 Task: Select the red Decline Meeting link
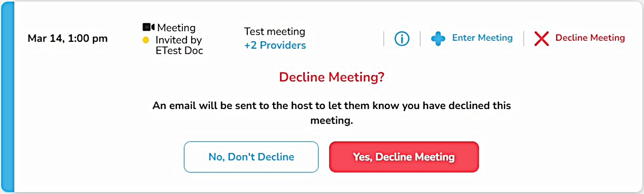click(590, 38)
